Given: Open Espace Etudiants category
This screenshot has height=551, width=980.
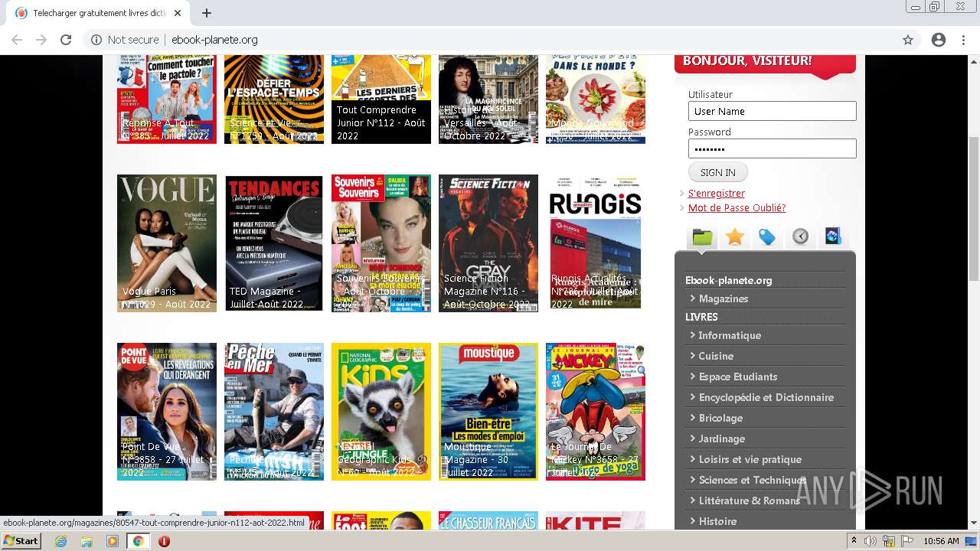Looking at the screenshot, I should click(738, 377).
